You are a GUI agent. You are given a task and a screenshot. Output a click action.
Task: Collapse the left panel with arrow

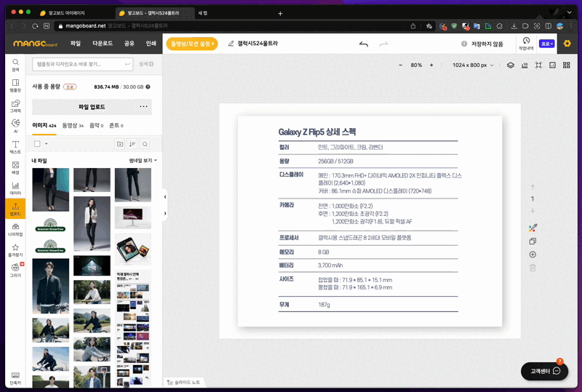[165, 197]
